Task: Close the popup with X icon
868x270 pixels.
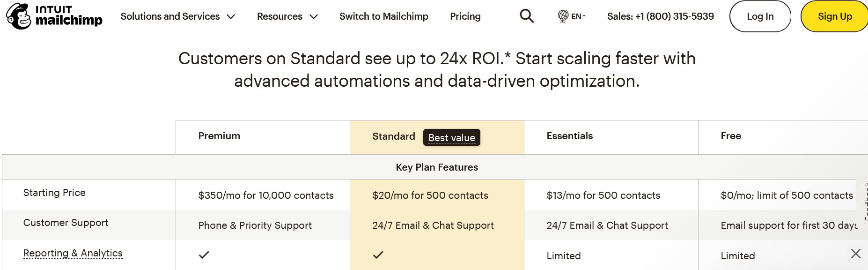Action: pyautogui.click(x=856, y=254)
